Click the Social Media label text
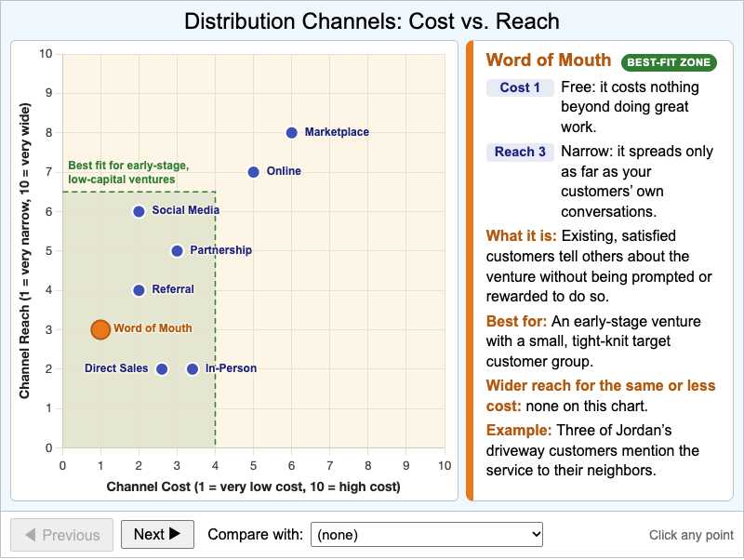744x560 pixels. click(x=185, y=209)
